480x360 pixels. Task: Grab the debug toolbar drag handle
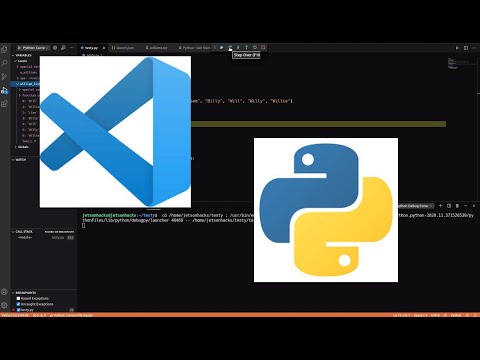(215, 48)
